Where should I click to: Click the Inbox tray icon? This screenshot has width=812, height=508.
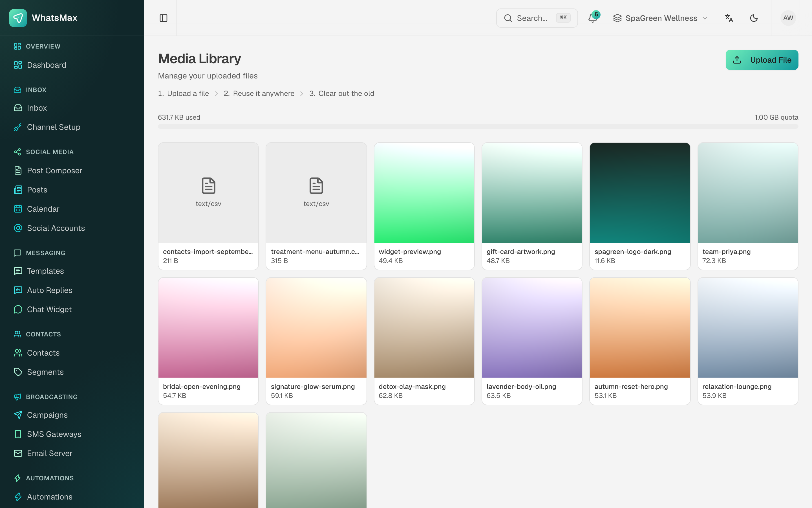tap(18, 108)
